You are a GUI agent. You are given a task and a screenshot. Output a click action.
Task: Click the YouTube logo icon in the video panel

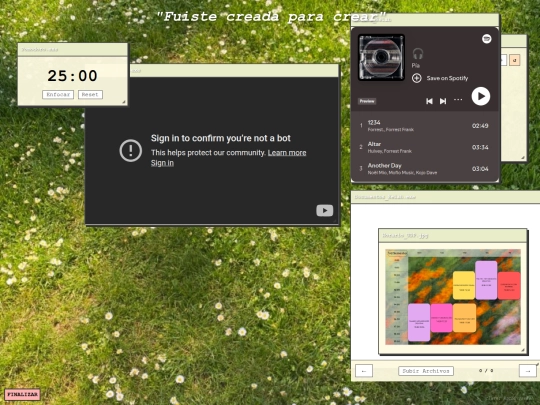(324, 210)
